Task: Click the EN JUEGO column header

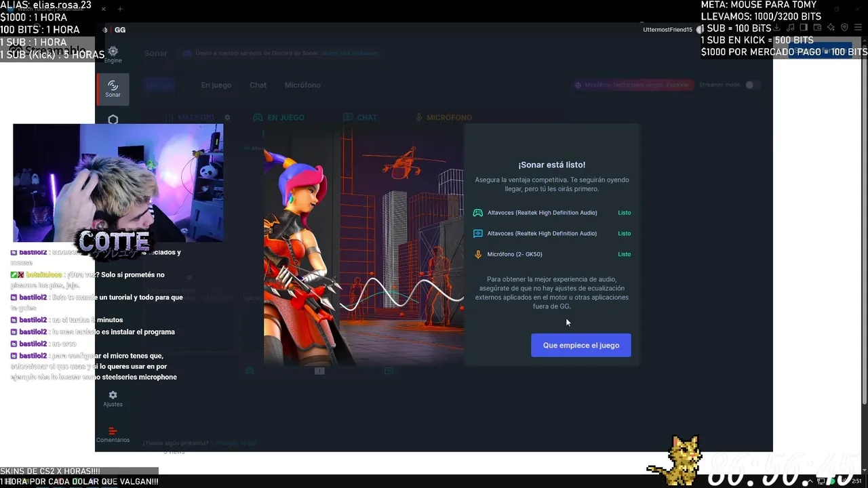Action: coord(279,117)
